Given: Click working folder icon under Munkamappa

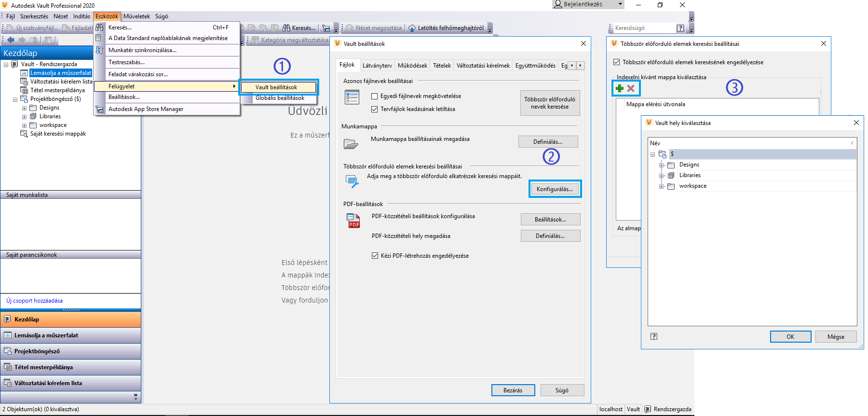Looking at the screenshot, I should point(351,143).
